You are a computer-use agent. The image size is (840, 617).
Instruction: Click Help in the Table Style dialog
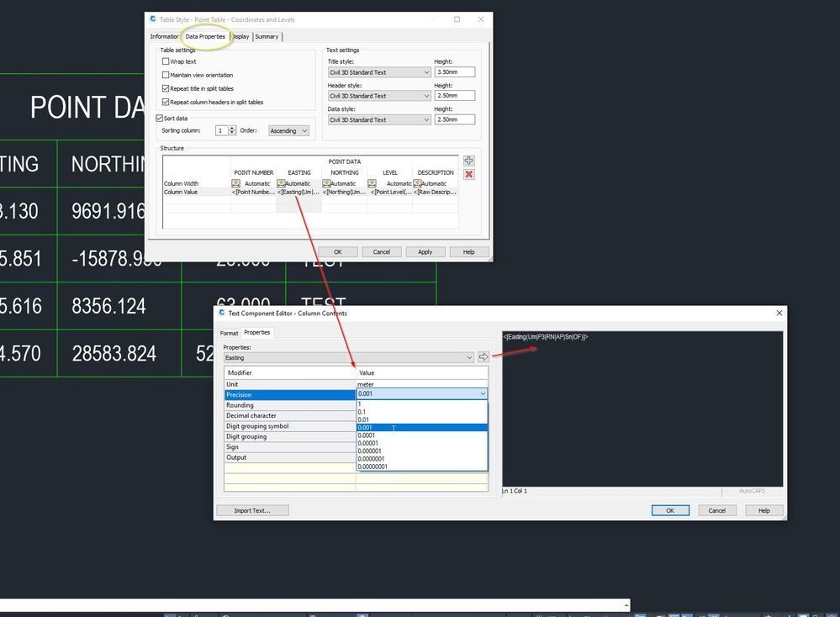point(468,251)
